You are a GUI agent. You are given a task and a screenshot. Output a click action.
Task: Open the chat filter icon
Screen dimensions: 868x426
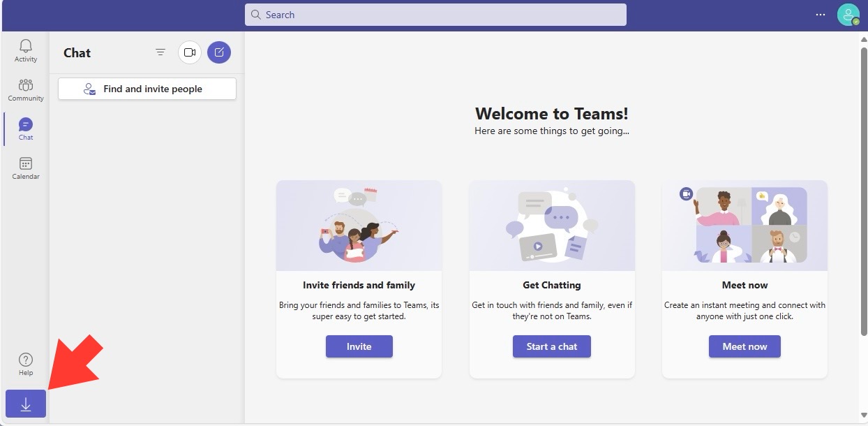point(160,52)
